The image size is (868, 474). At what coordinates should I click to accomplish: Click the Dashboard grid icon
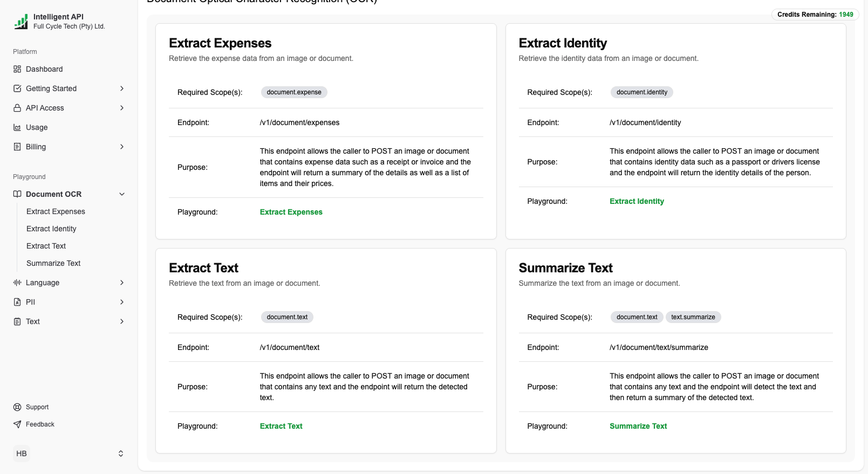click(x=17, y=69)
